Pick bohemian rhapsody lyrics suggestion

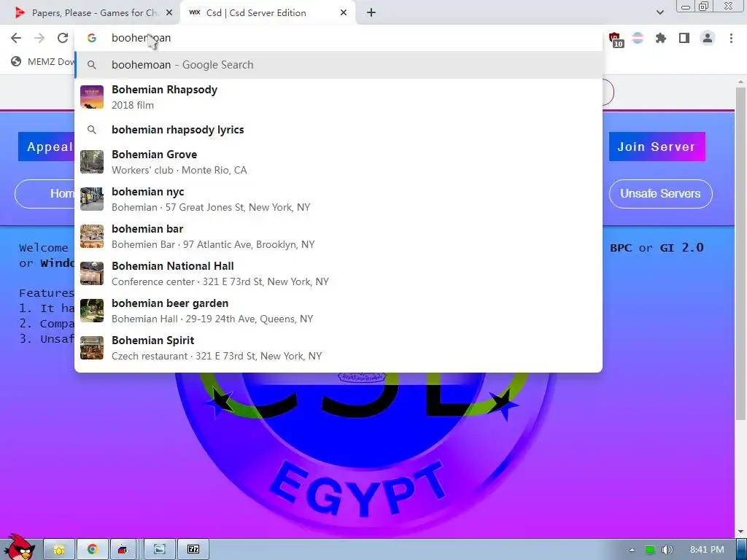pos(338,130)
